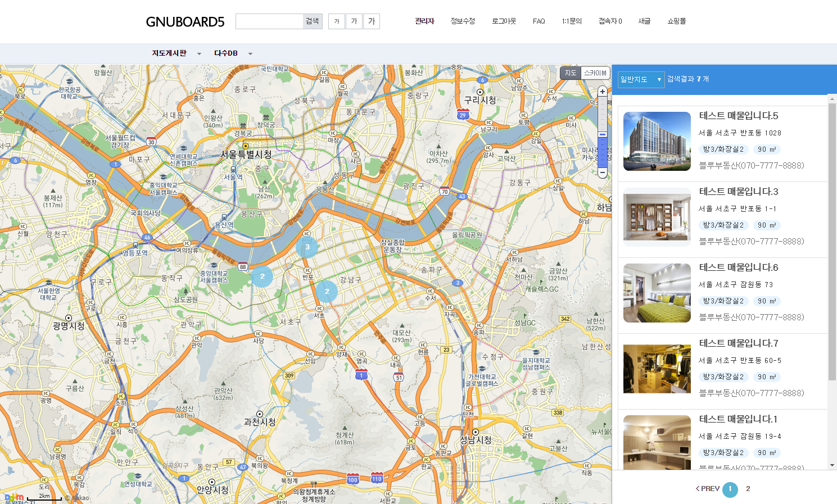The width and height of the screenshot is (837, 504).
Task: Expand the 지도게시판 menu arrow
Action: point(199,54)
